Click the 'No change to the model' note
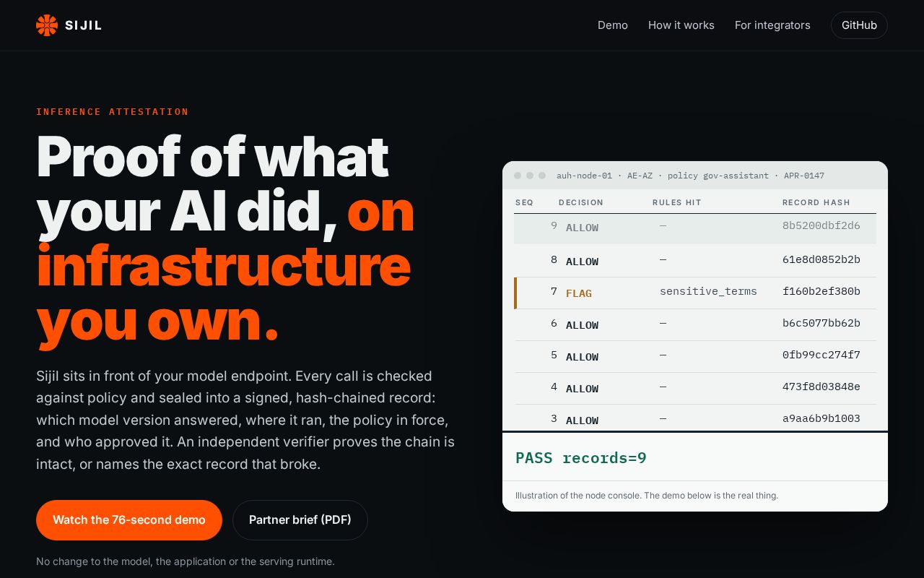Image resolution: width=924 pixels, height=578 pixels. coord(186,561)
